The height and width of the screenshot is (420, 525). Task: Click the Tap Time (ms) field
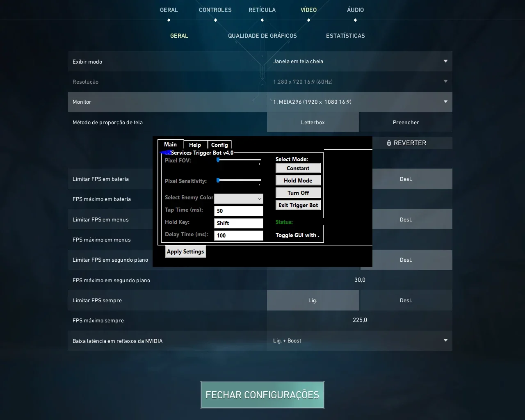point(239,211)
